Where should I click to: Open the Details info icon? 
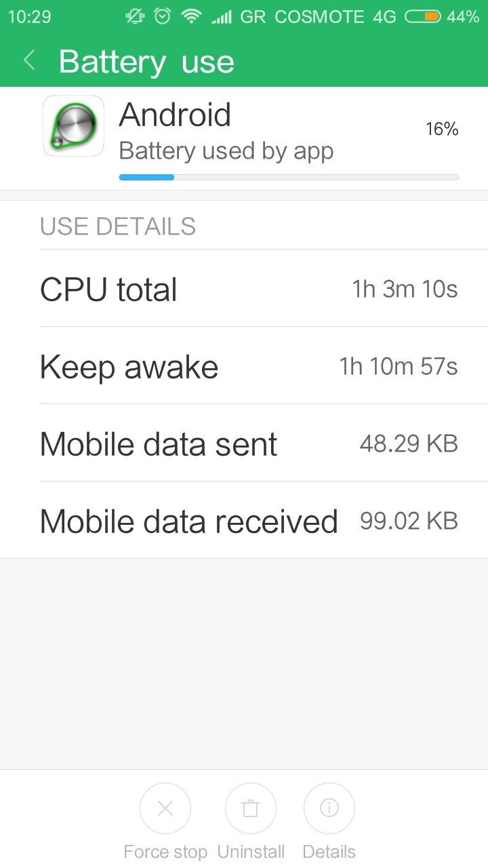pyautogui.click(x=329, y=808)
